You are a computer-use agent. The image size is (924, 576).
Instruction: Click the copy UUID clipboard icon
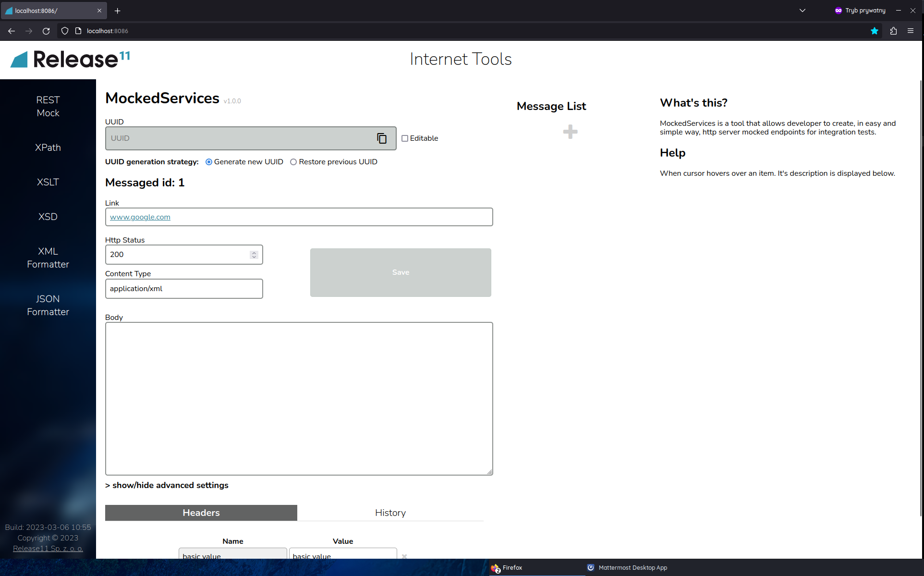(382, 138)
